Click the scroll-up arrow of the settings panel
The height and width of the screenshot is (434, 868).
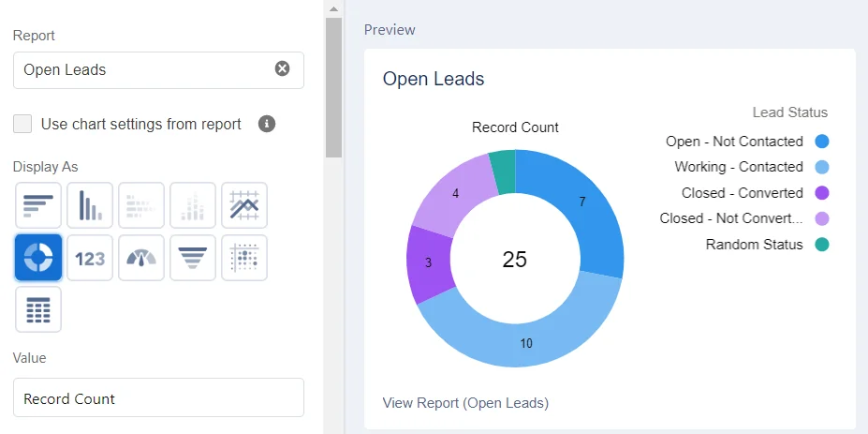[333, 8]
